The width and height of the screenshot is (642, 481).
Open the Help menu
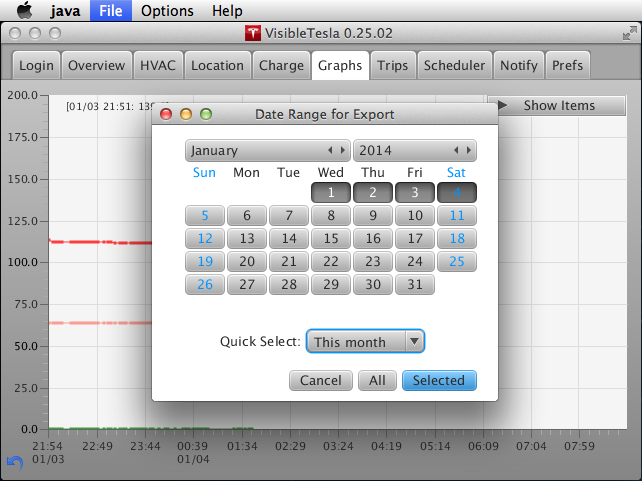[x=227, y=11]
